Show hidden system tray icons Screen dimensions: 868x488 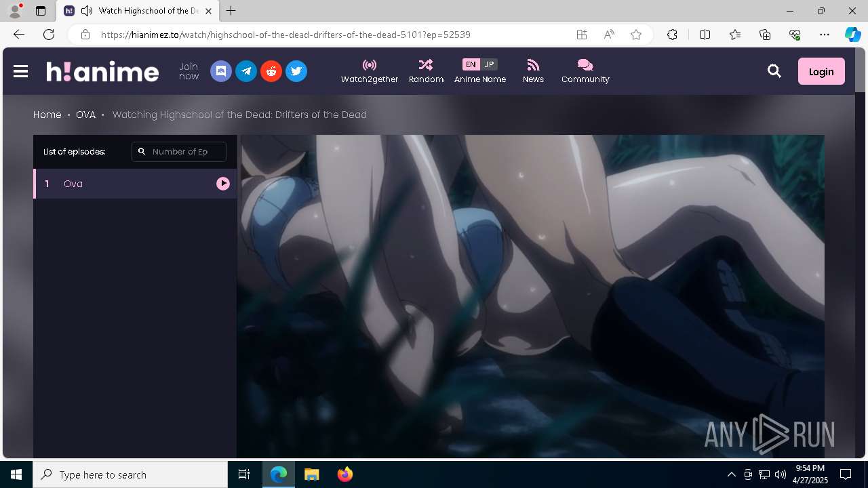point(731,474)
